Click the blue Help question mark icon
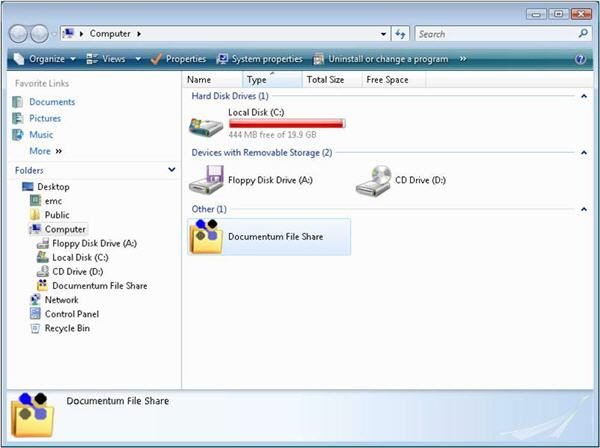Viewport: 600px width, 448px height. tap(580, 59)
